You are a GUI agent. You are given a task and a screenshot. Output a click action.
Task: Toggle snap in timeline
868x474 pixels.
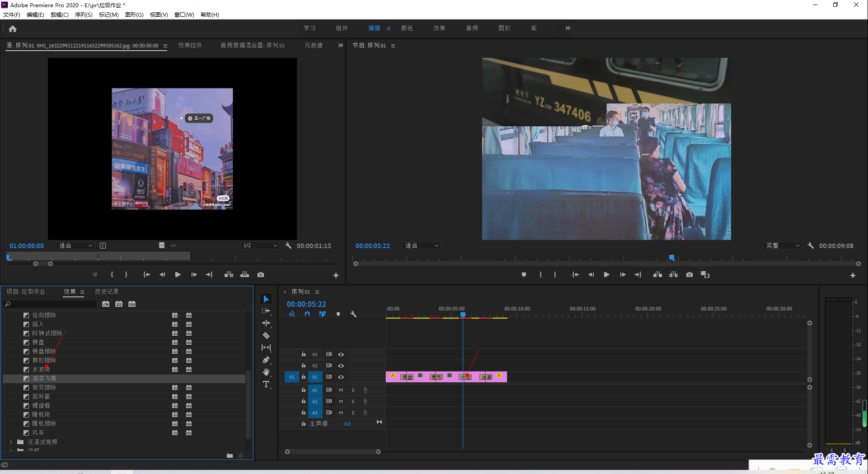click(307, 314)
